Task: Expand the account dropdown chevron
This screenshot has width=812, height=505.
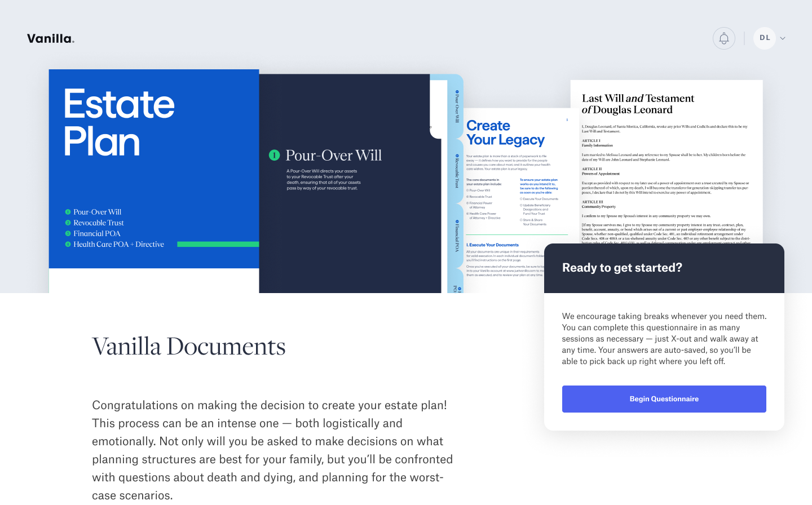Action: [783, 38]
